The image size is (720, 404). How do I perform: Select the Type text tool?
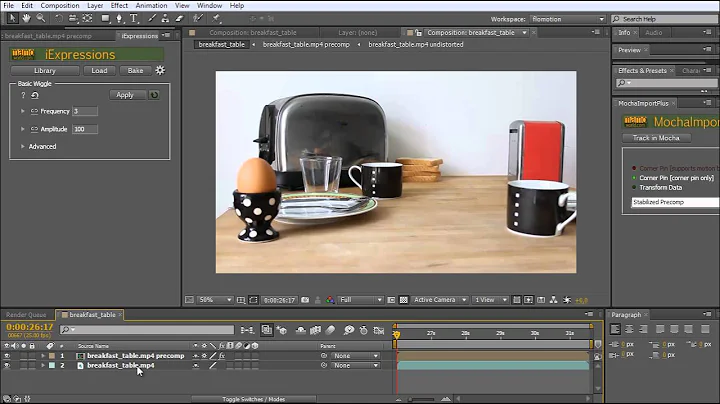[x=134, y=18]
